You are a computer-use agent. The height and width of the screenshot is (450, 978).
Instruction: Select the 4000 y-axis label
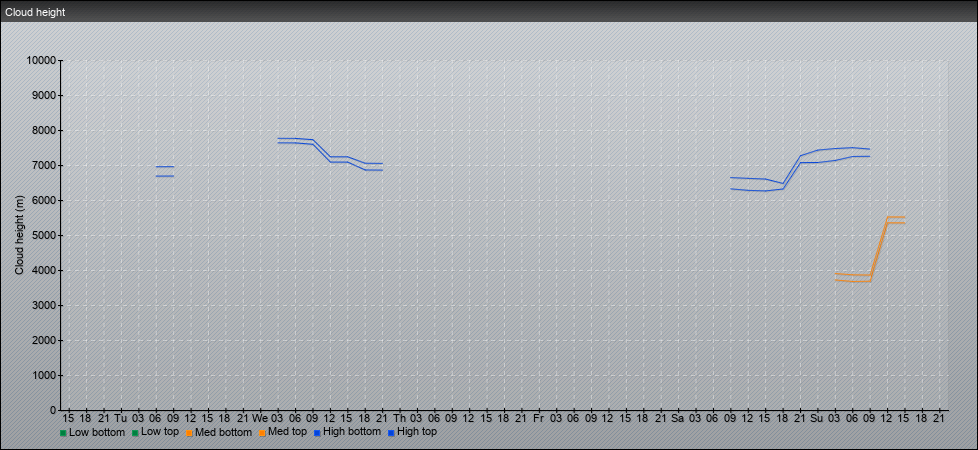[44, 270]
